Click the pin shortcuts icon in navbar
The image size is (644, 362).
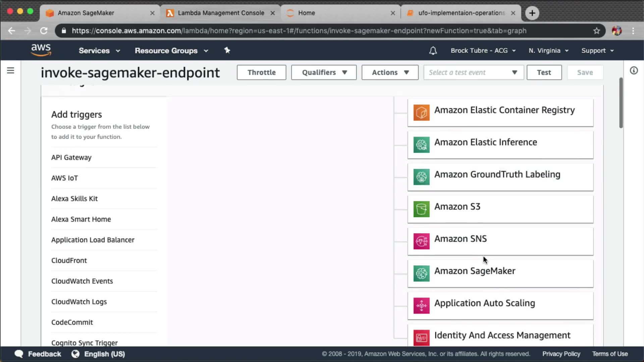point(227,50)
